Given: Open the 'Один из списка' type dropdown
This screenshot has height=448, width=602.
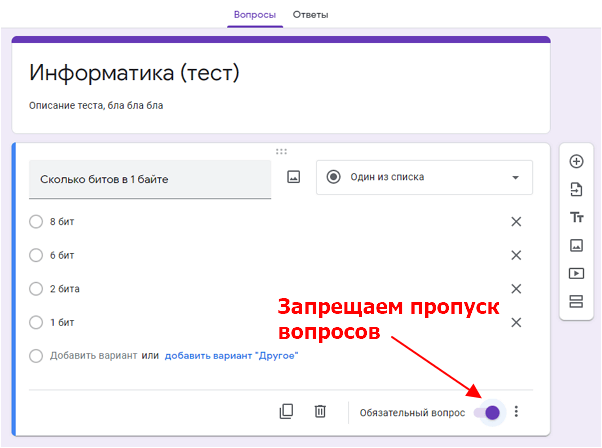Looking at the screenshot, I should click(424, 177).
